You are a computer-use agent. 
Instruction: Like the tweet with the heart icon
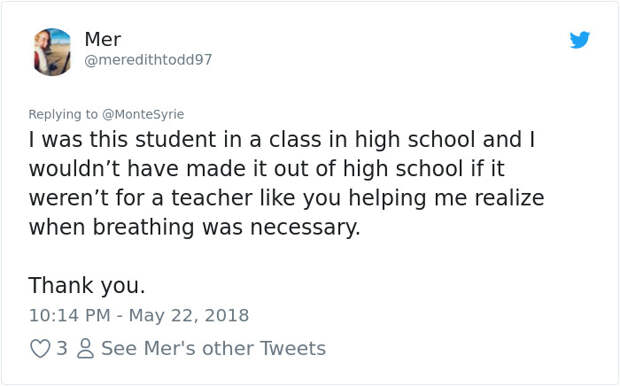tap(40, 348)
